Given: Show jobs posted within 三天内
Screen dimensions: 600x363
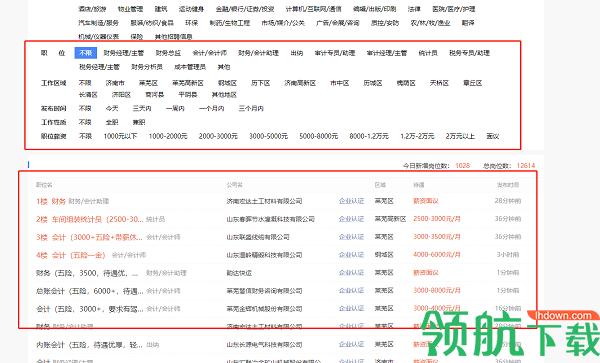Looking at the screenshot, I should tap(142, 109).
